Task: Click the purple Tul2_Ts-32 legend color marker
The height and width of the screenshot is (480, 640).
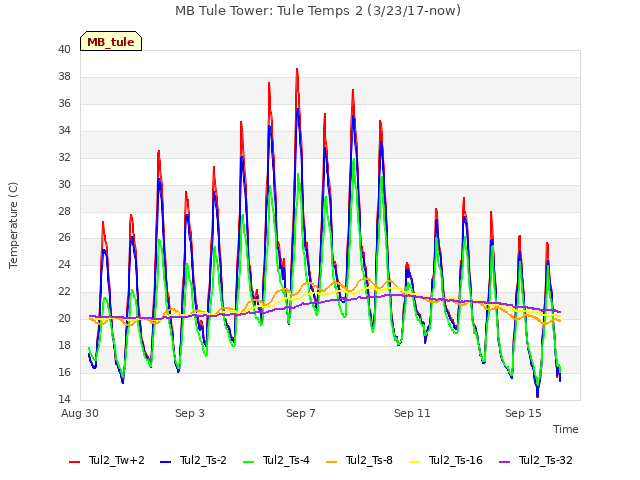Action: coord(504,462)
